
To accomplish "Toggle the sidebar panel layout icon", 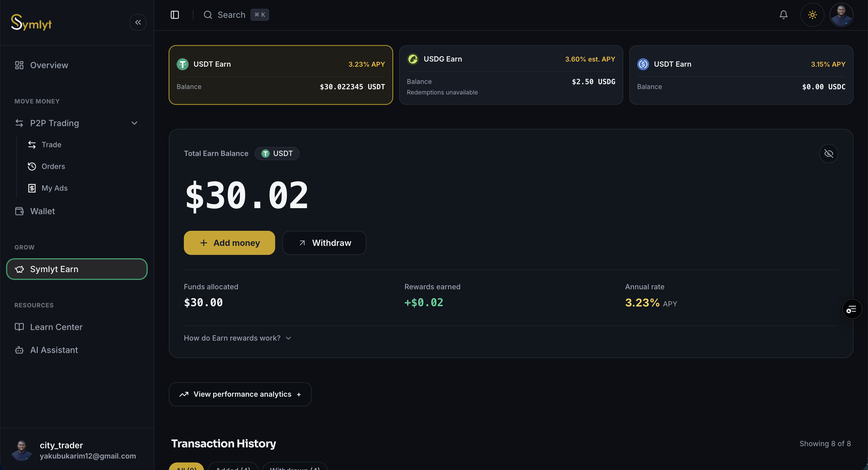I will point(175,15).
